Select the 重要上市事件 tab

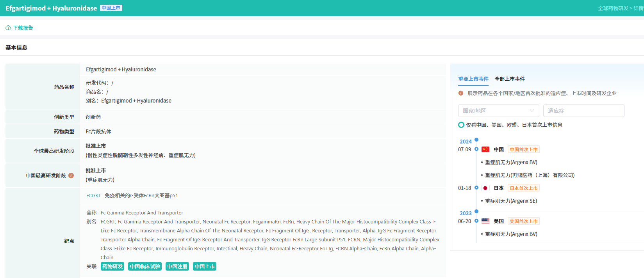click(473, 79)
